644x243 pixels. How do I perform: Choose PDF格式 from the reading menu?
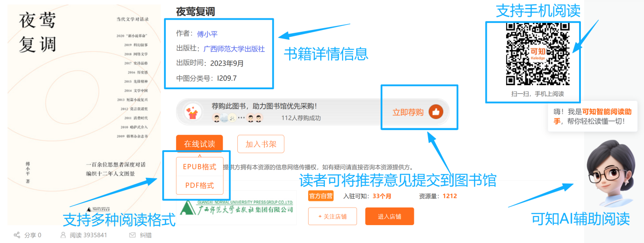[x=199, y=185]
